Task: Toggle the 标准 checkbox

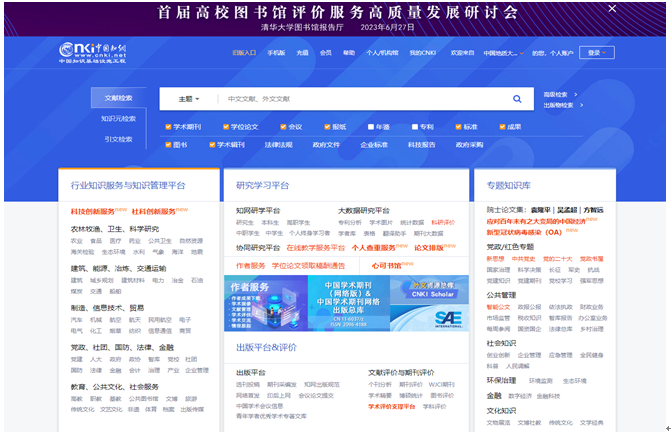Action: 458,127
